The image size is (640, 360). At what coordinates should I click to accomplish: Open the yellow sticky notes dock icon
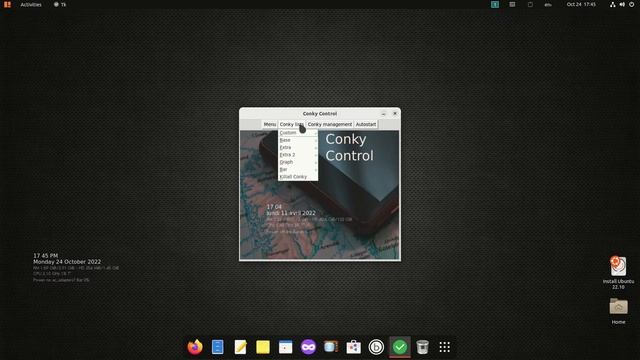[263, 347]
